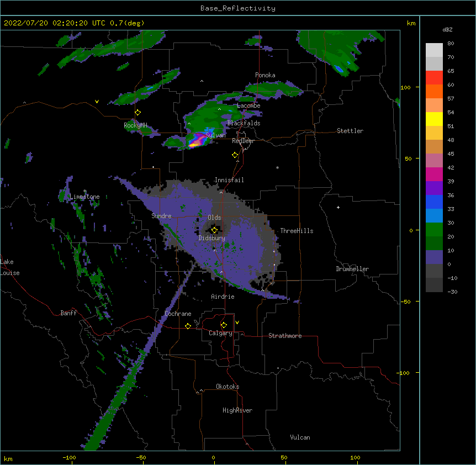This screenshot has height=465, width=476.
Task: Click the -30 value on the dBZ scale
Action: (x=452, y=292)
